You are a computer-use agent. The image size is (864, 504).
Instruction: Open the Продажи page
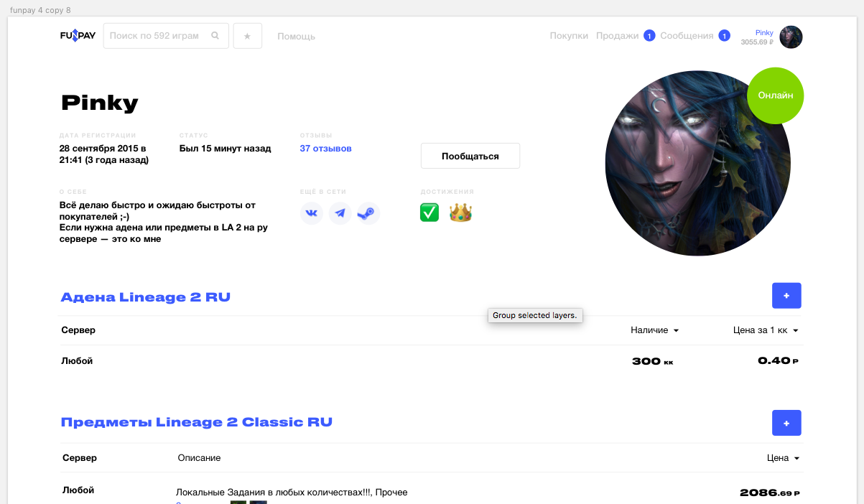click(617, 36)
